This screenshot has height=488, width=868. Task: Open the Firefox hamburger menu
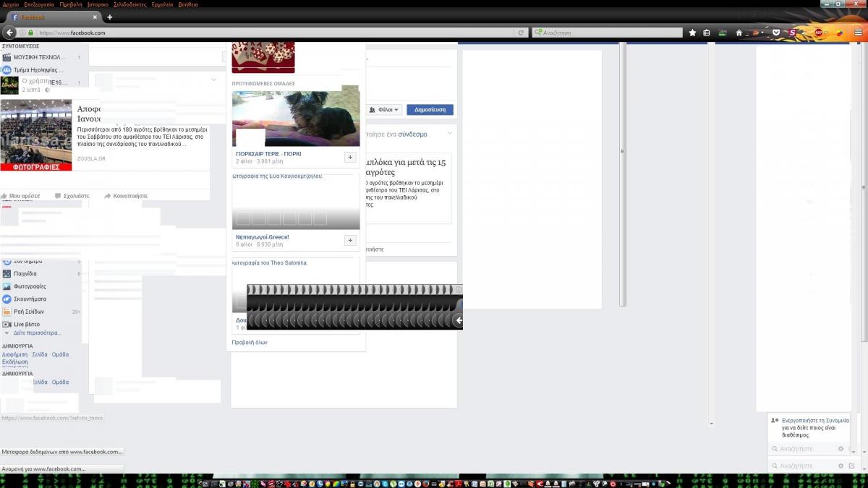pyautogui.click(x=859, y=33)
